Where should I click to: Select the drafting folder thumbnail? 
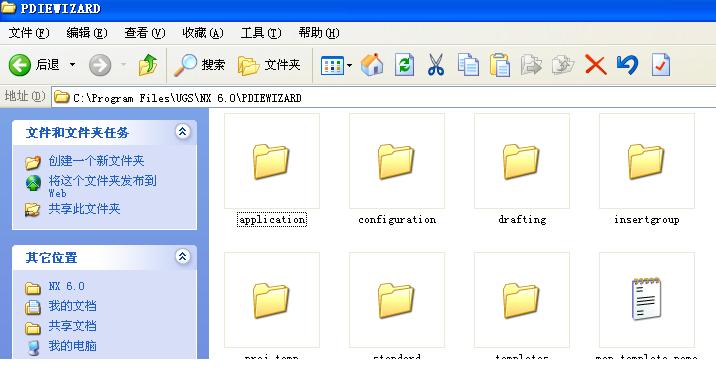522,161
